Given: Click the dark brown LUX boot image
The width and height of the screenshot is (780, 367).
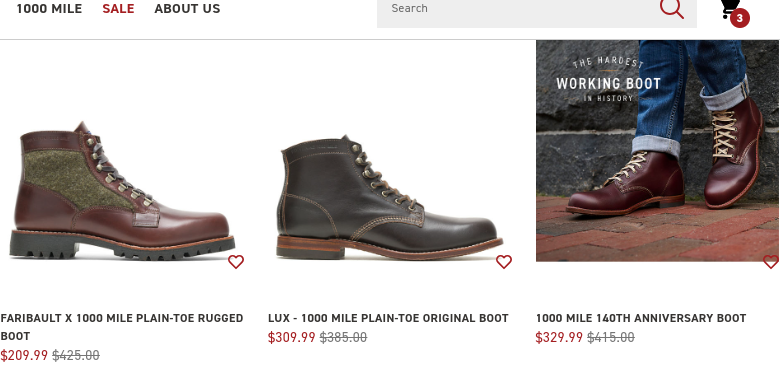Looking at the screenshot, I should (x=390, y=197).
